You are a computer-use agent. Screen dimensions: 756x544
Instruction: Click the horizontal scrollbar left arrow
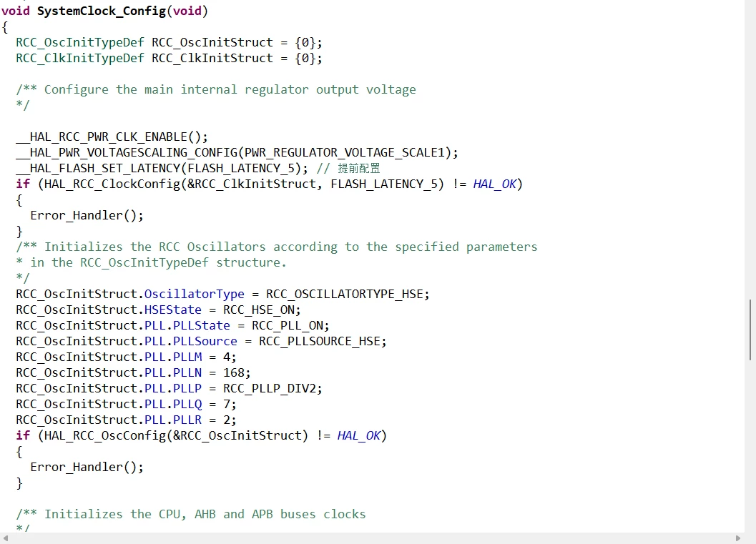point(6,538)
